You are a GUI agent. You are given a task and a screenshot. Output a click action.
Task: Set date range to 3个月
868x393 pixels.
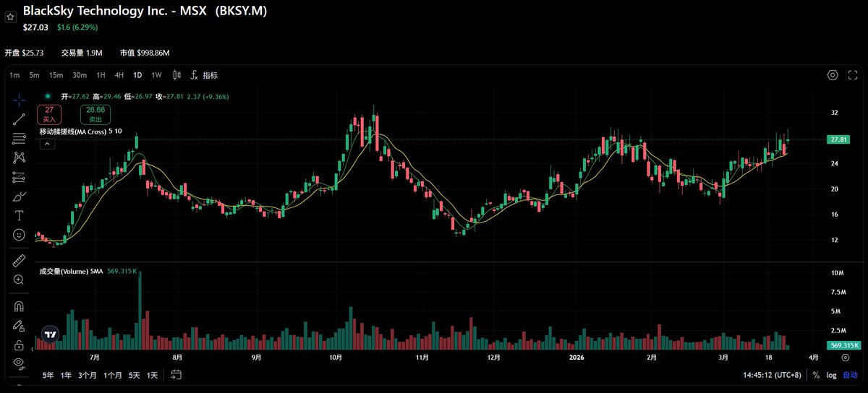click(x=88, y=375)
